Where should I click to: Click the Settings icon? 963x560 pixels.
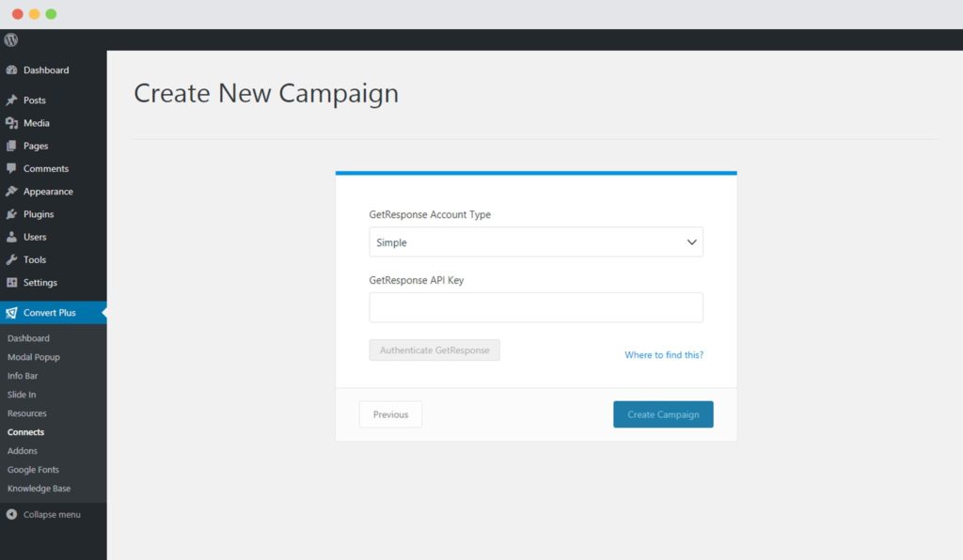pyautogui.click(x=13, y=282)
